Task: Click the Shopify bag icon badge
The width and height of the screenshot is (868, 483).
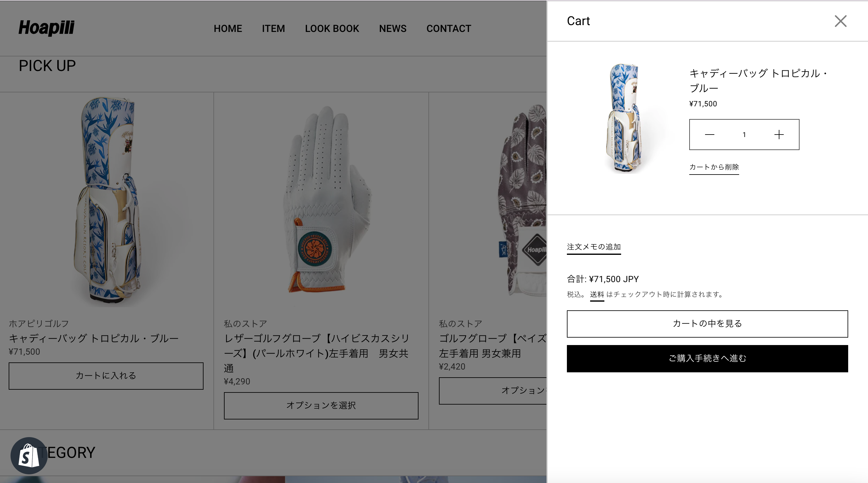Action: [x=29, y=456]
